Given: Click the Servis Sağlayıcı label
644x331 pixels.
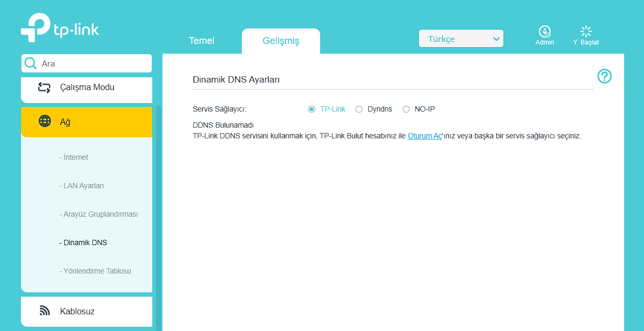Looking at the screenshot, I should click(219, 109).
